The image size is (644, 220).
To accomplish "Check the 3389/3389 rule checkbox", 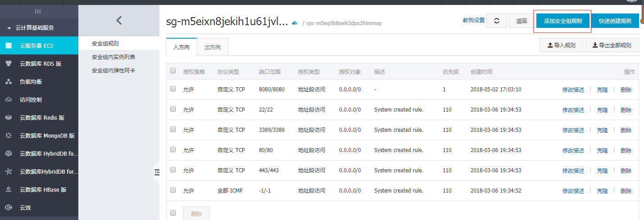I will (173, 129).
